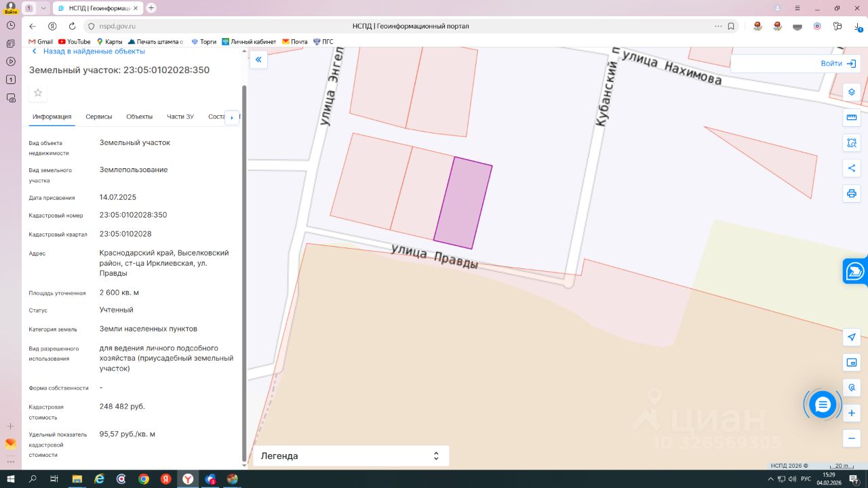
Task: Open Windows taskbar search
Action: coord(33,479)
